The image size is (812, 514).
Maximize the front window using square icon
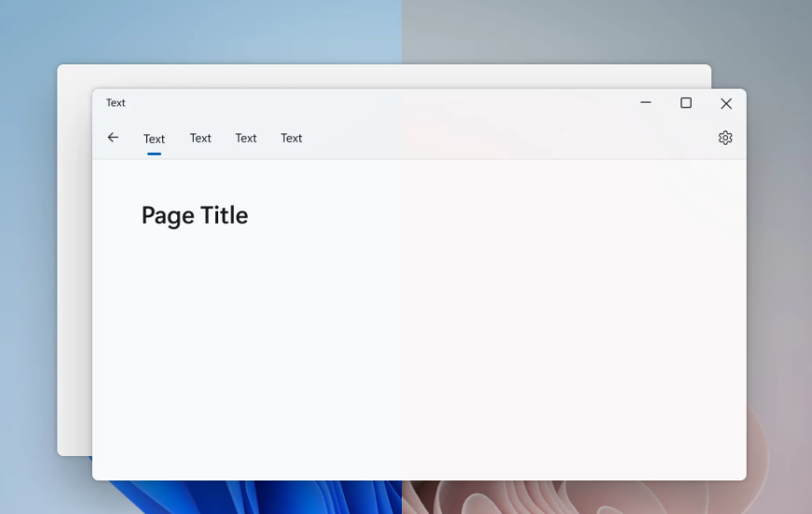click(686, 104)
